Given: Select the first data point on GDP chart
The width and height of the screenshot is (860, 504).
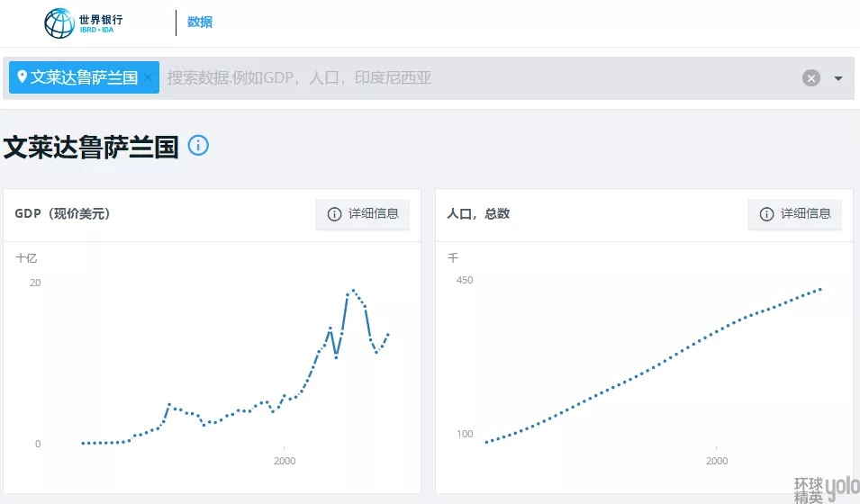Looking at the screenshot, I should coord(83,443).
